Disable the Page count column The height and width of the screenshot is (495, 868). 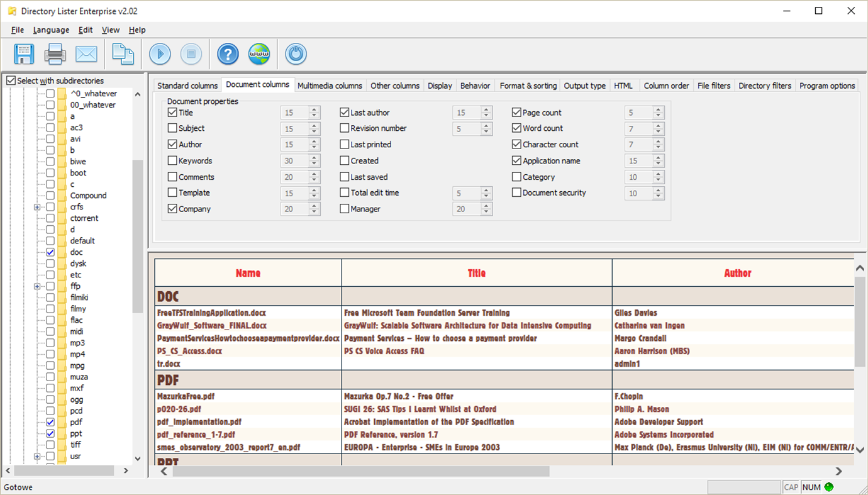click(x=517, y=112)
